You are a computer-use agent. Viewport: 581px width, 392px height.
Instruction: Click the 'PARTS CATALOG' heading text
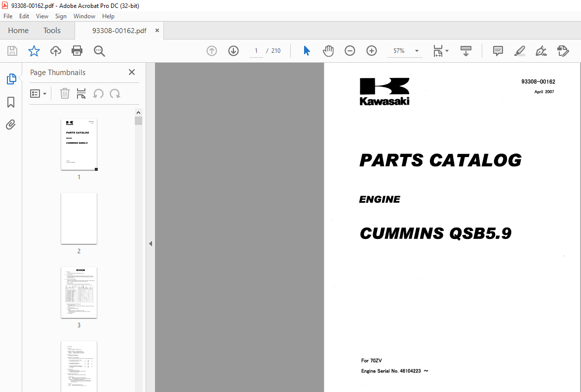pyautogui.click(x=441, y=160)
